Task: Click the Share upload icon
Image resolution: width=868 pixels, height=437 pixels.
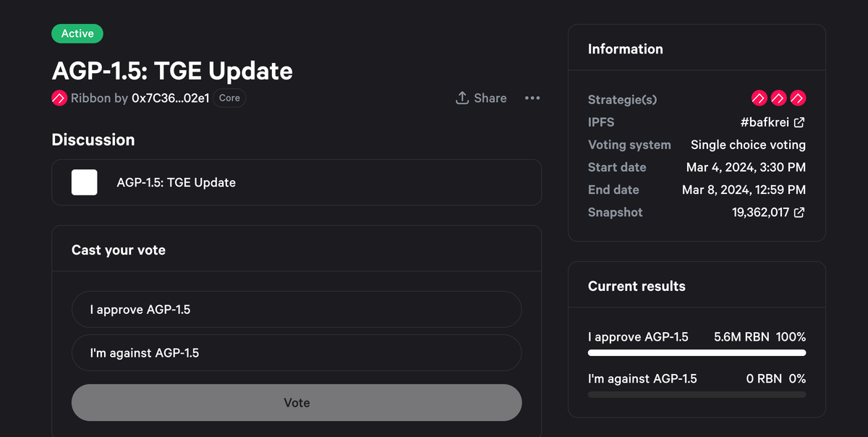Action: tap(462, 98)
